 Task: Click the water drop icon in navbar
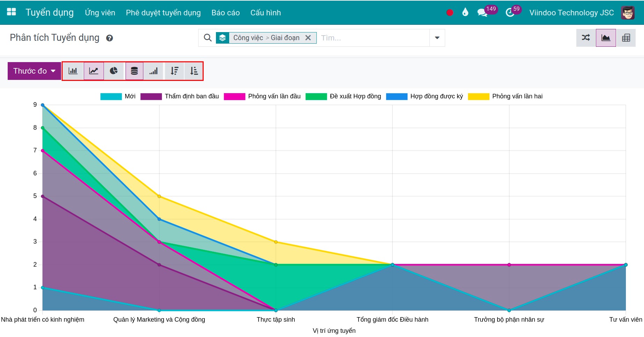465,13
